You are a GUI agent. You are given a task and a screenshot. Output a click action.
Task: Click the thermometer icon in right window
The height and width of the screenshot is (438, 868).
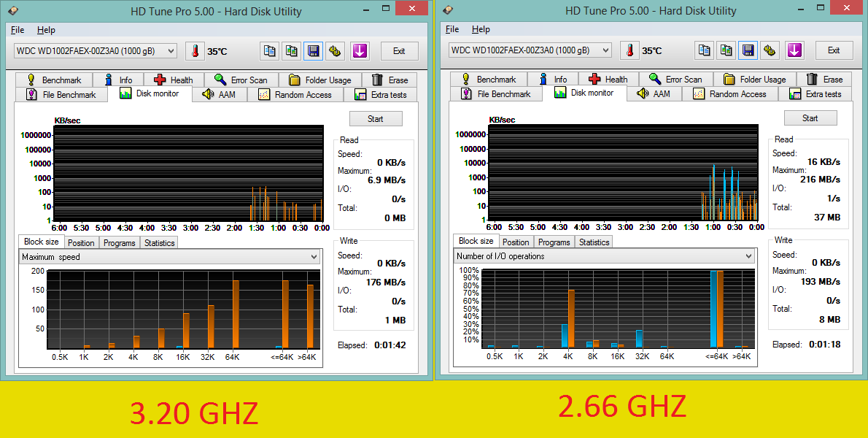click(x=629, y=50)
